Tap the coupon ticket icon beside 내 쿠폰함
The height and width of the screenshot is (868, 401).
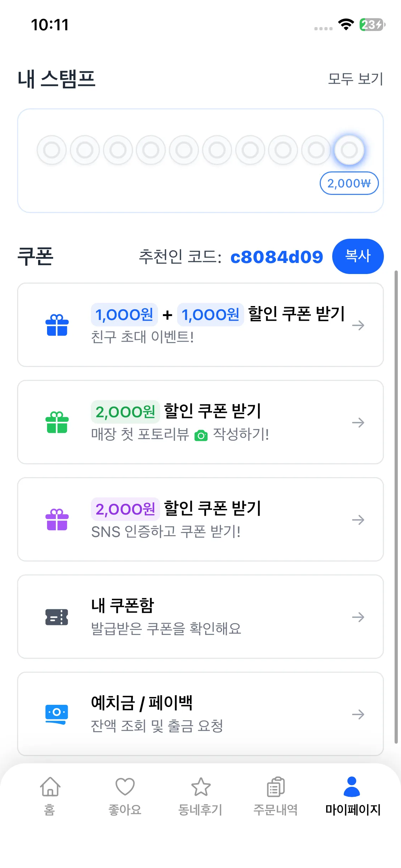[57, 617]
